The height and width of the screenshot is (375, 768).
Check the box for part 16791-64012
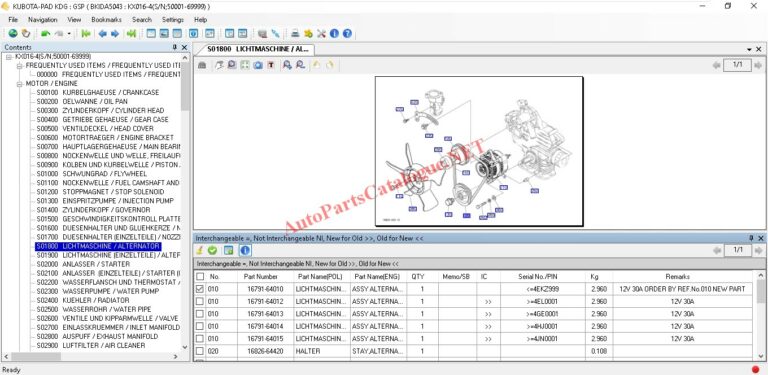(x=200, y=301)
